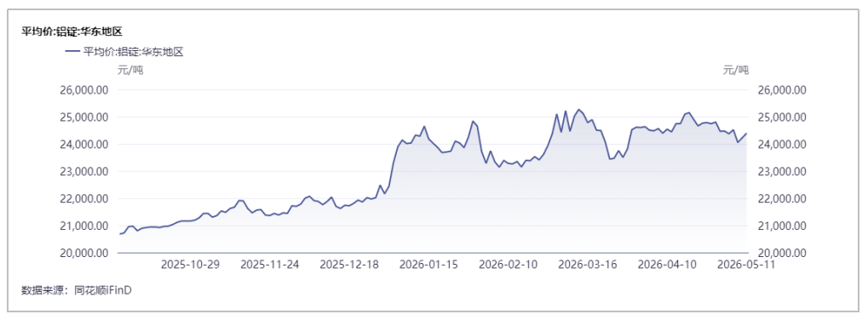Click right axis value 25,000.00
This screenshot has height=320, width=868.
782,117
